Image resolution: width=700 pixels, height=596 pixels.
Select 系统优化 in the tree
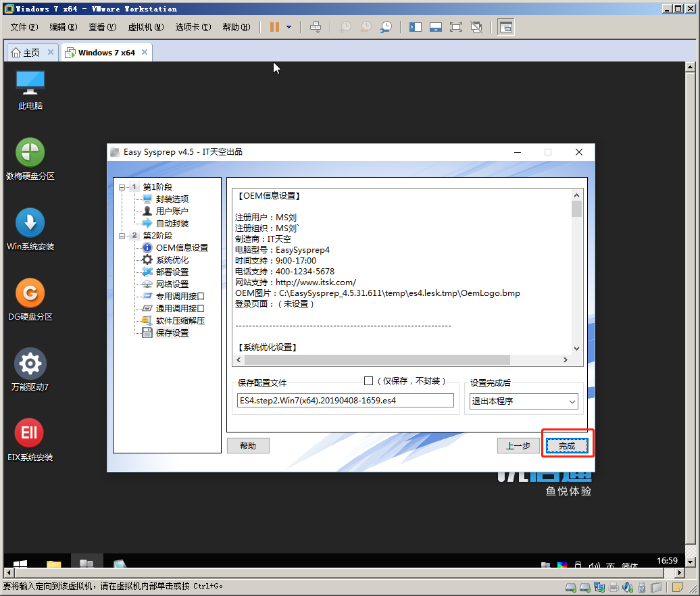pos(172,260)
